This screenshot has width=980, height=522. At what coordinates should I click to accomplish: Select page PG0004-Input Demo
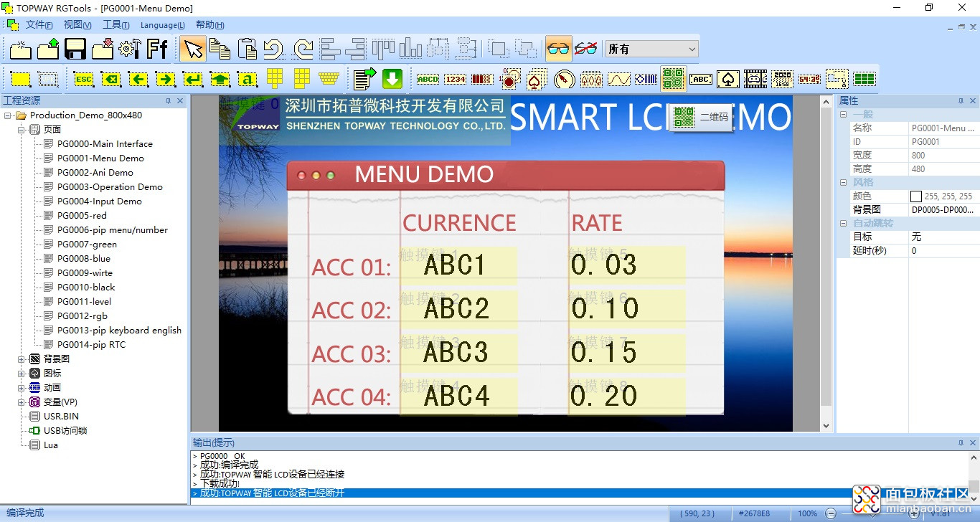100,201
